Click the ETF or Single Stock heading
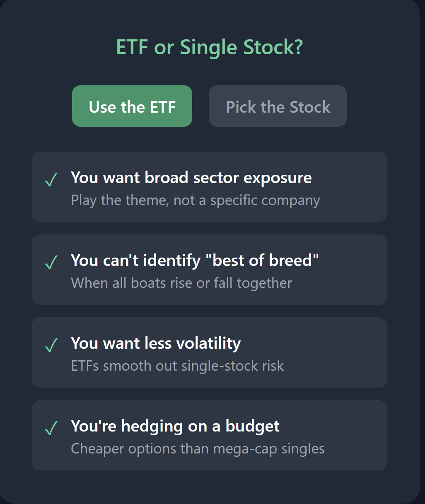The image size is (425, 504). click(x=210, y=47)
